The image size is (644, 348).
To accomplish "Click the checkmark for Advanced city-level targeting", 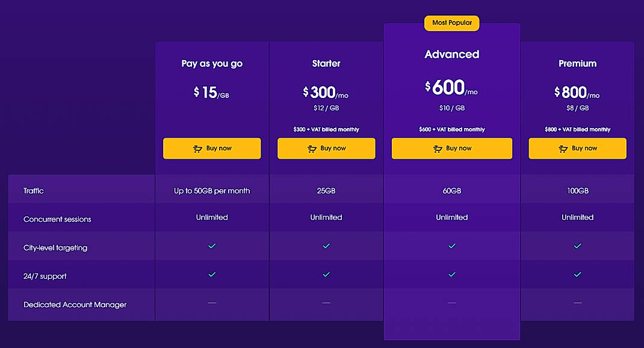I will 452,246.
